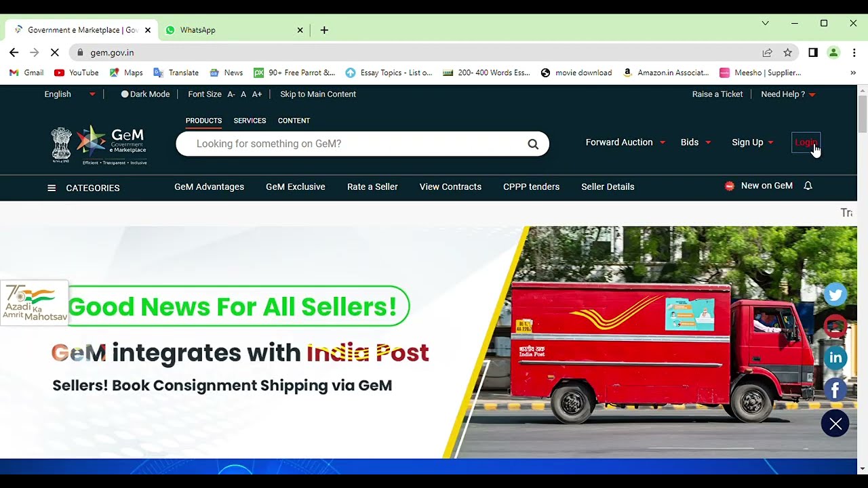Image resolution: width=868 pixels, height=488 pixels.
Task: Select SERVICES search tab
Action: [x=250, y=121]
